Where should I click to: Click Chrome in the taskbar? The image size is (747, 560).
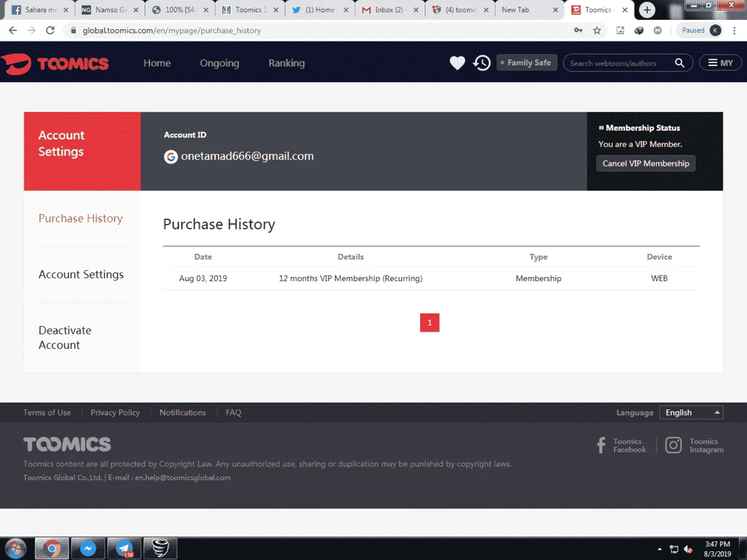tap(52, 549)
